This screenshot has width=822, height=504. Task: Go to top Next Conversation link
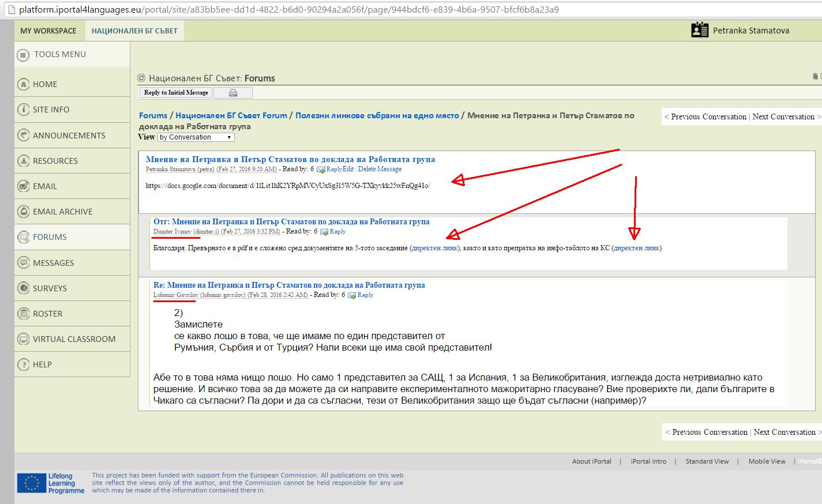point(783,116)
